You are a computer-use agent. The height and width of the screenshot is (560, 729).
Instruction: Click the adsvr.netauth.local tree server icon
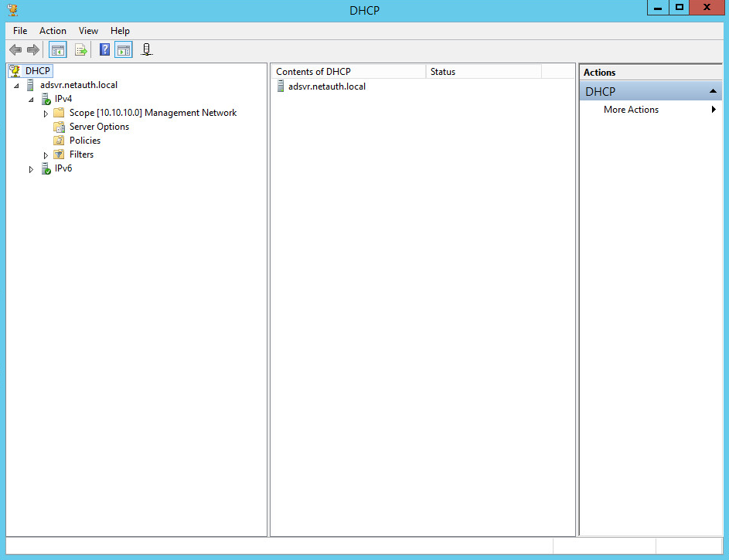(31, 85)
